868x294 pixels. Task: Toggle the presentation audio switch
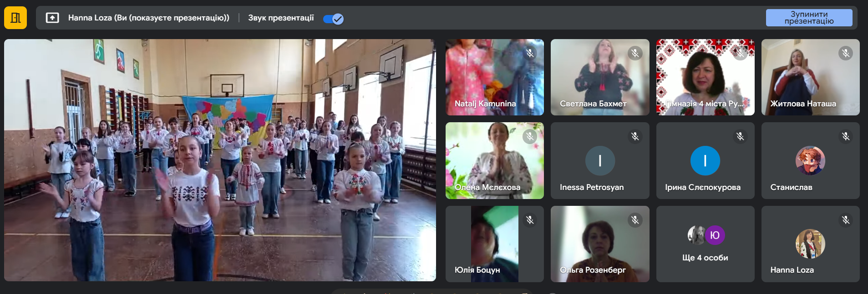[333, 19]
